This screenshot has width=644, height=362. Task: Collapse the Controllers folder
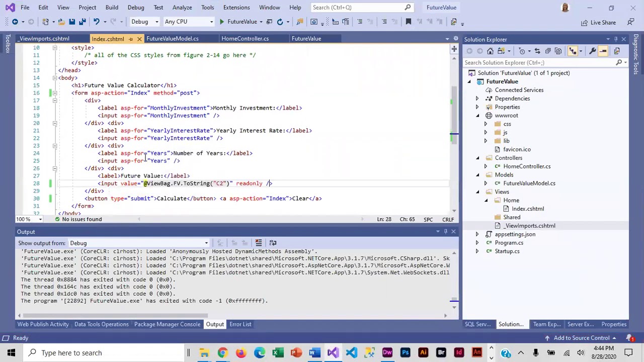click(x=477, y=158)
